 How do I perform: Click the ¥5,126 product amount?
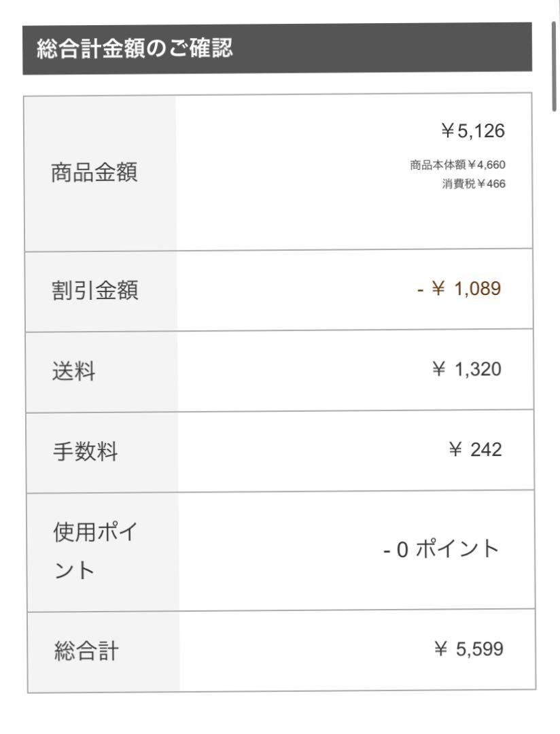[473, 130]
